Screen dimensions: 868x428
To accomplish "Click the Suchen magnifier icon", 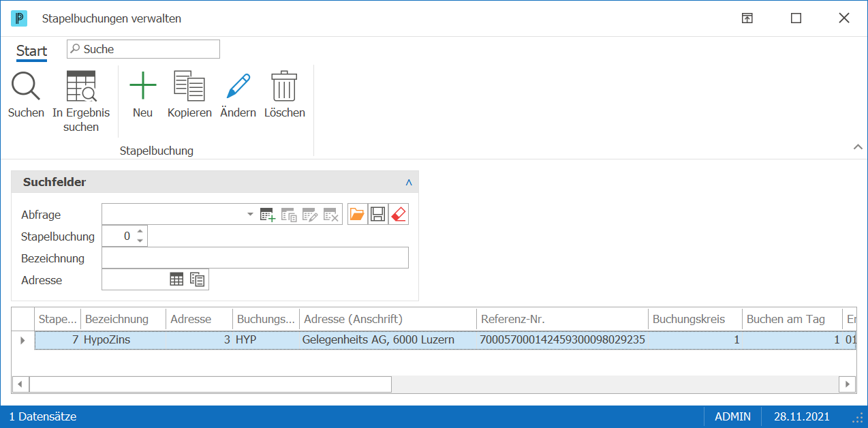I will coord(26,87).
